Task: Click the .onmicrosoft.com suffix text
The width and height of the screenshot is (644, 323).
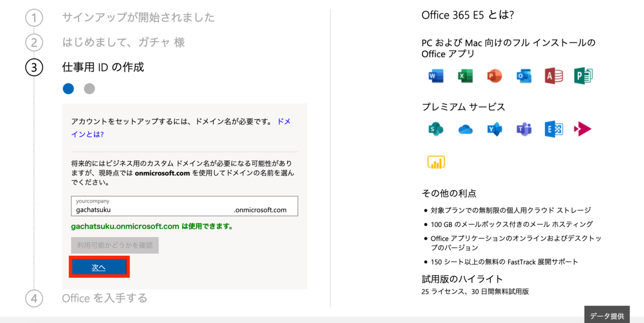Action: tap(260, 210)
